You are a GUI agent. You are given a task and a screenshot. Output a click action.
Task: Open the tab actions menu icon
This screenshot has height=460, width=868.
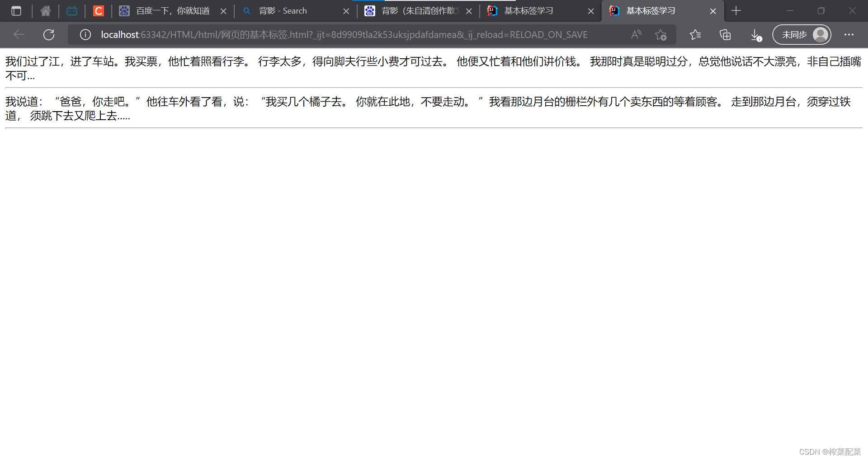[x=16, y=11]
